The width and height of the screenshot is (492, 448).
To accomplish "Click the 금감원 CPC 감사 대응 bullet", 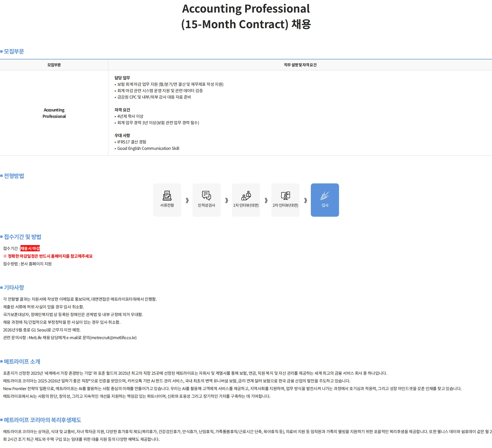I will pyautogui.click(x=153, y=97).
